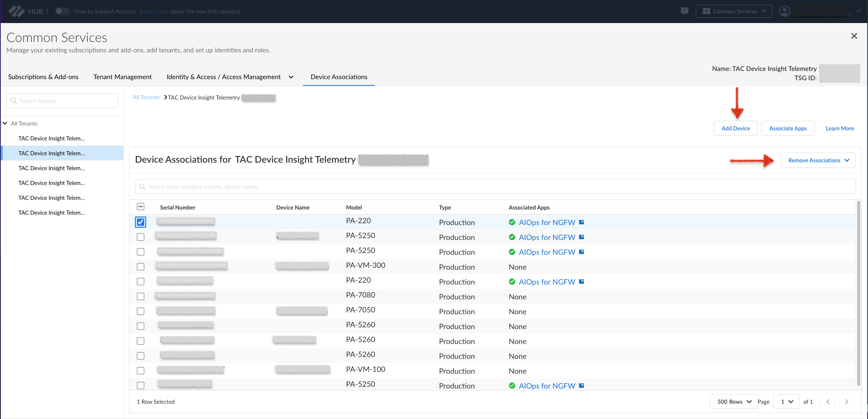Open the Subscriptions & Add-ons tab

coord(43,77)
